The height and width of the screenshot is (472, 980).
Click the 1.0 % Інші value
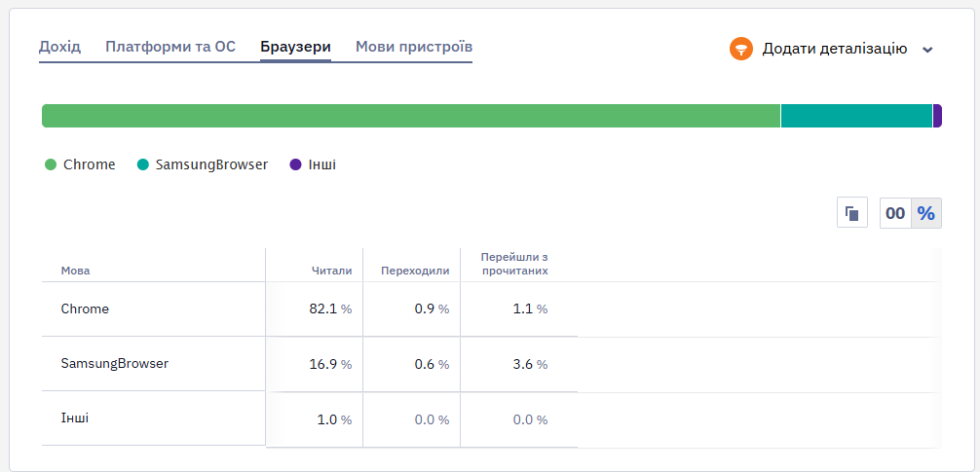click(334, 420)
